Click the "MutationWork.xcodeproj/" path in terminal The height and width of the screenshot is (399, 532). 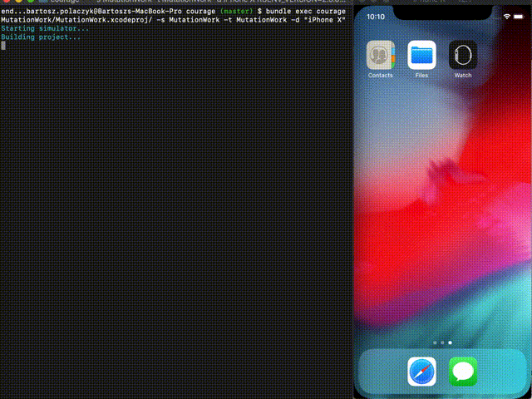pyautogui.click(x=104, y=20)
